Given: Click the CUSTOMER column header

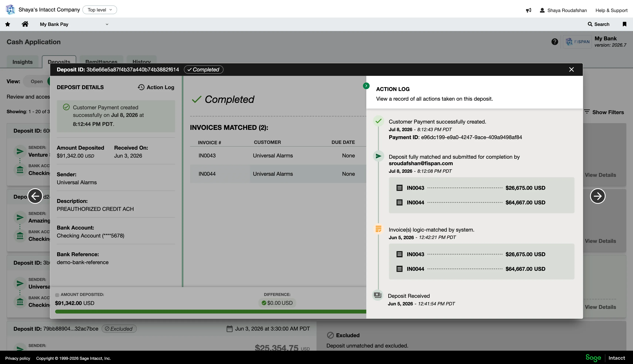Looking at the screenshot, I should tap(267, 142).
